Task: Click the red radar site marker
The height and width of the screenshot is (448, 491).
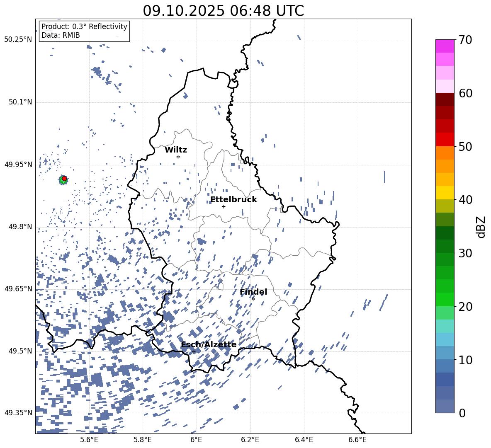Action: [64, 179]
